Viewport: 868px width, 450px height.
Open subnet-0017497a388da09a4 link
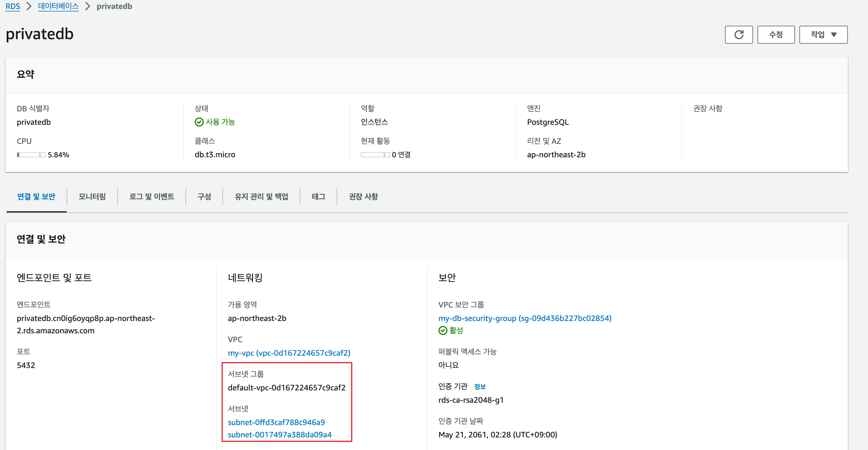point(279,435)
